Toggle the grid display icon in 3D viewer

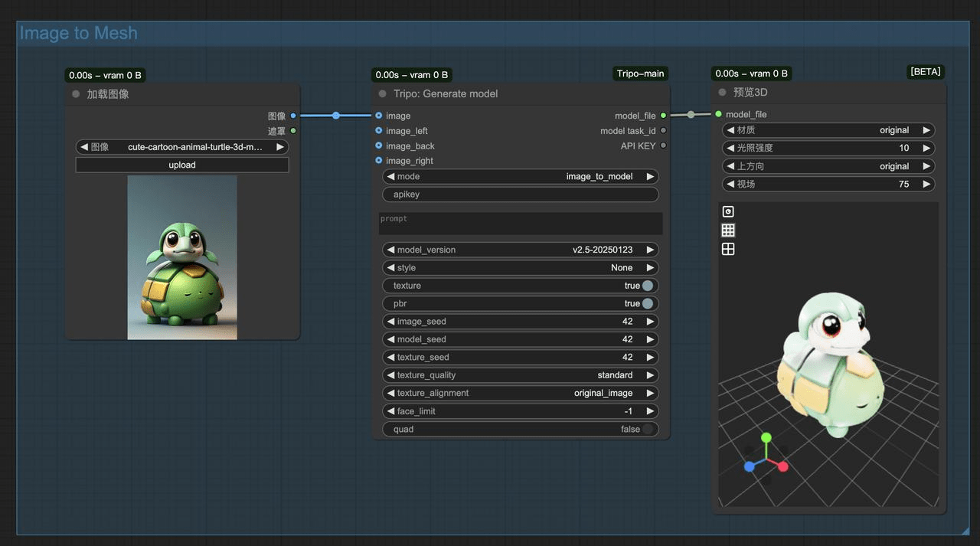[x=727, y=230]
